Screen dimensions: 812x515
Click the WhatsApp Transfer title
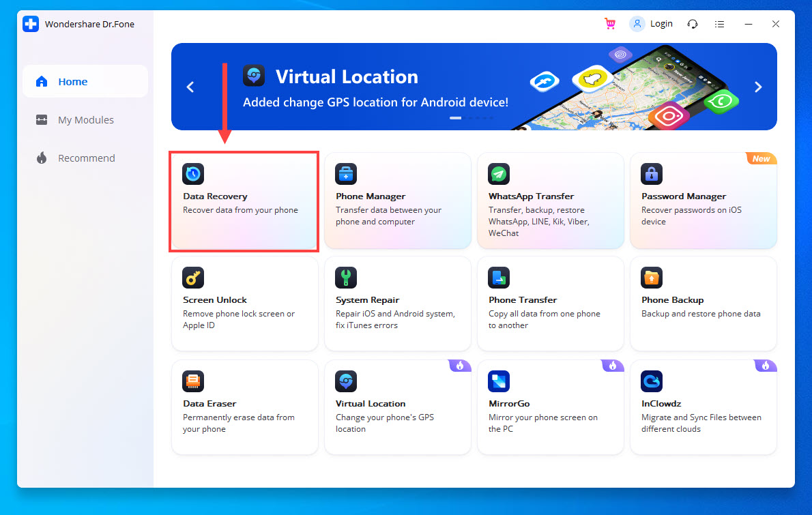click(531, 196)
